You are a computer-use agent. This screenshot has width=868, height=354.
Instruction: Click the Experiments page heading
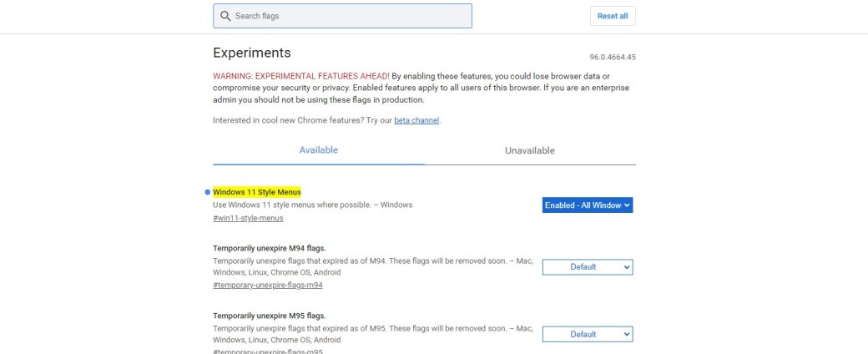click(x=252, y=53)
